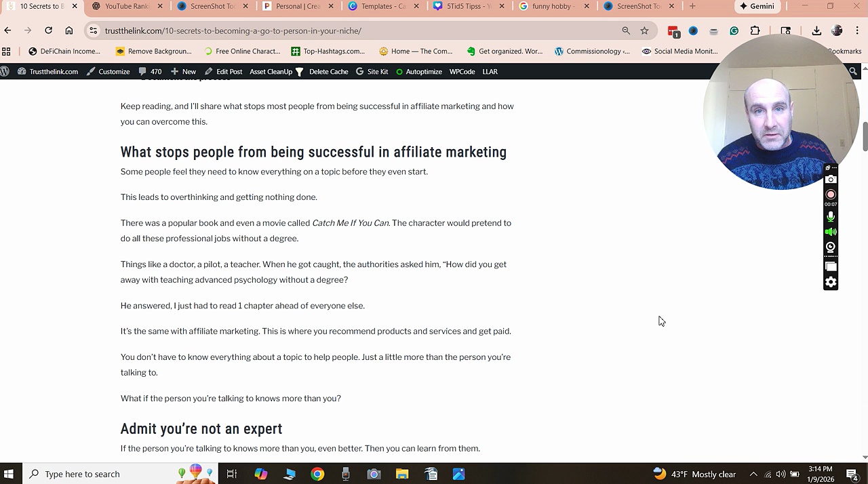Open Google Chrome from the taskbar

(x=317, y=474)
